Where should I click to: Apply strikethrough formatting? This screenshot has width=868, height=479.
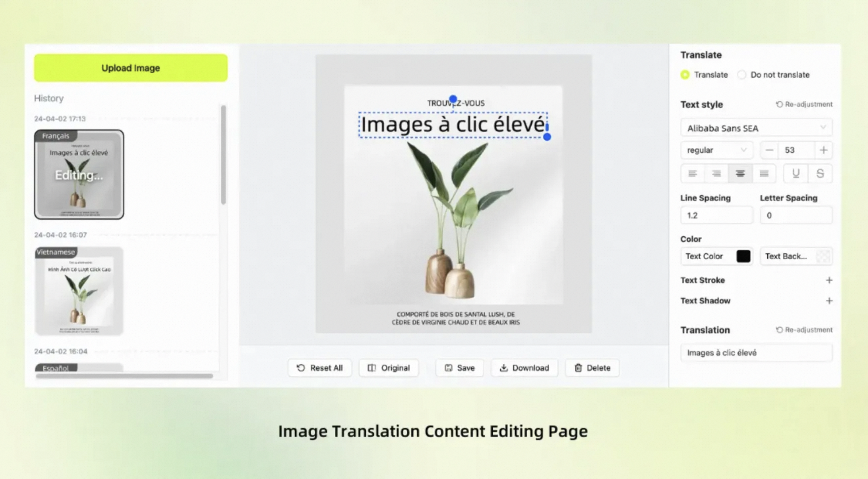pyautogui.click(x=820, y=174)
